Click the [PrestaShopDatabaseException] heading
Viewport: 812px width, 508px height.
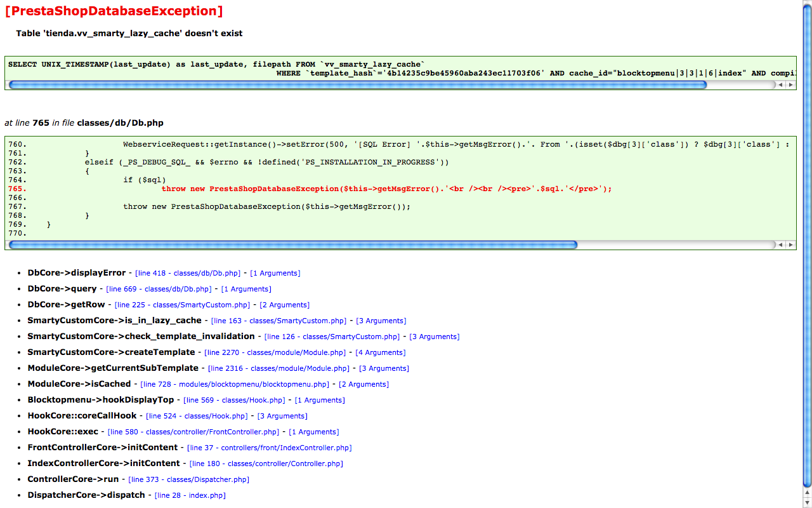point(114,11)
